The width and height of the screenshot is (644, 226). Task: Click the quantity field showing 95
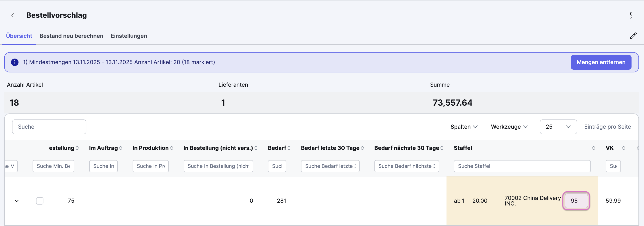[x=576, y=201]
